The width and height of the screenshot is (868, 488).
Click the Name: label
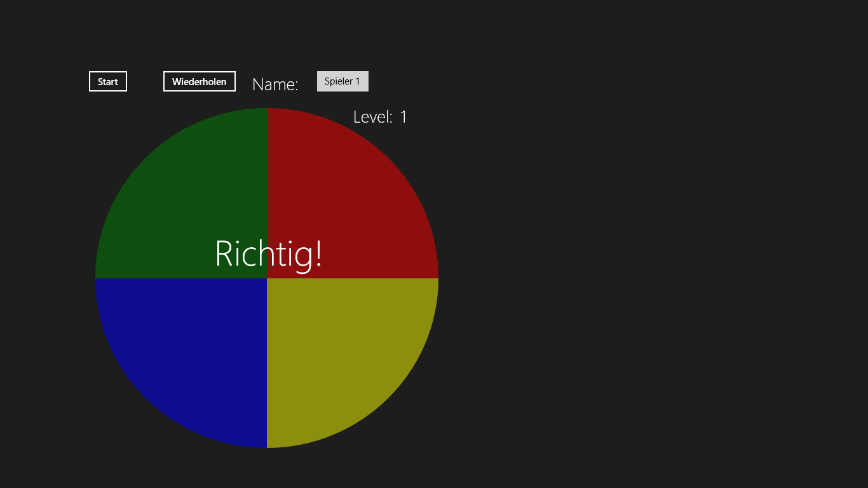275,85
